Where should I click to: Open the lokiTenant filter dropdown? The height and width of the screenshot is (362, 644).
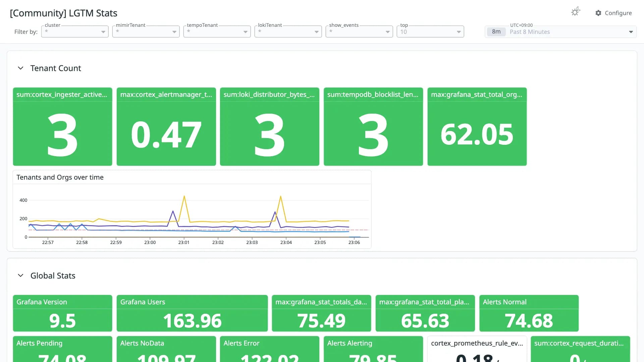click(x=288, y=32)
